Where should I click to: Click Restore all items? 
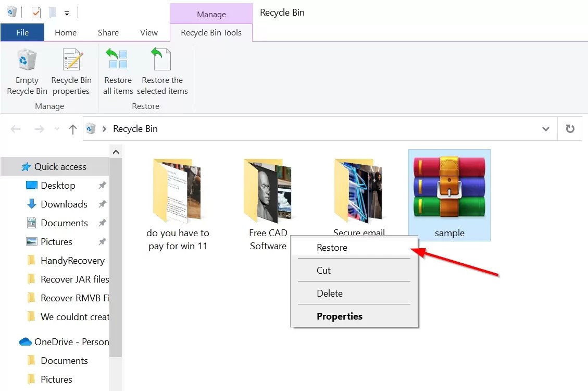click(118, 71)
